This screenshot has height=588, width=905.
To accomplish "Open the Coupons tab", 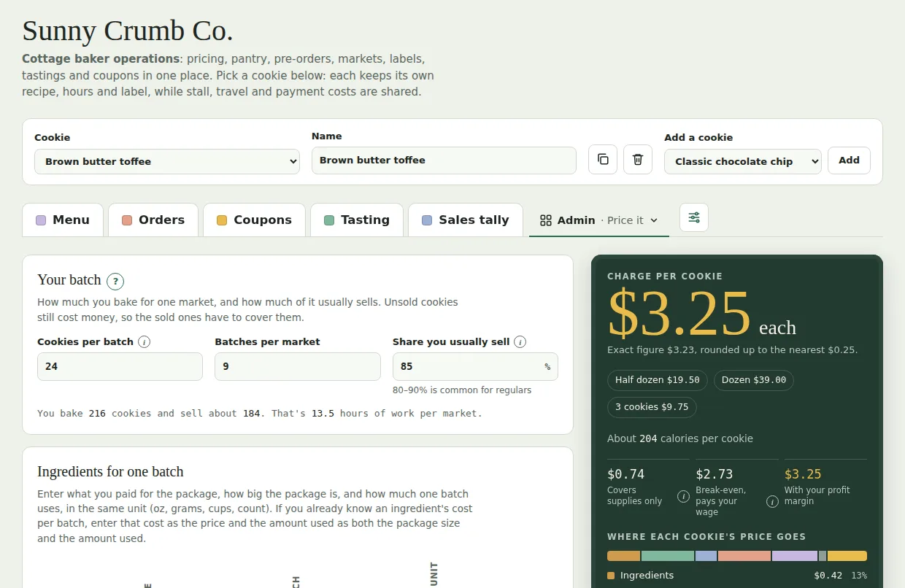I will coord(254,220).
